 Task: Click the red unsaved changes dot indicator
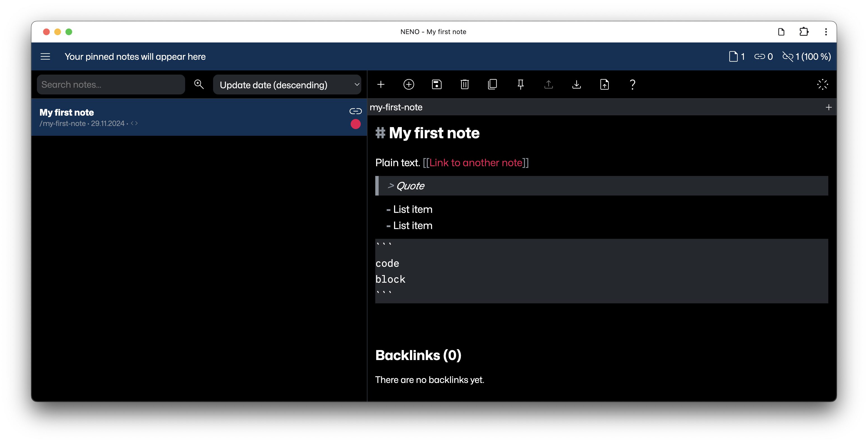pyautogui.click(x=356, y=123)
